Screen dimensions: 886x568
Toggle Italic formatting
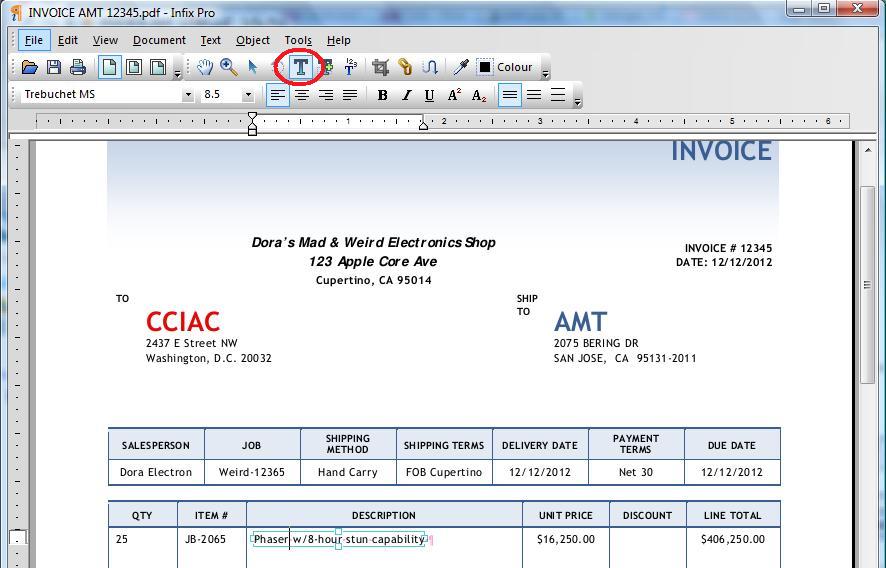pyautogui.click(x=406, y=95)
